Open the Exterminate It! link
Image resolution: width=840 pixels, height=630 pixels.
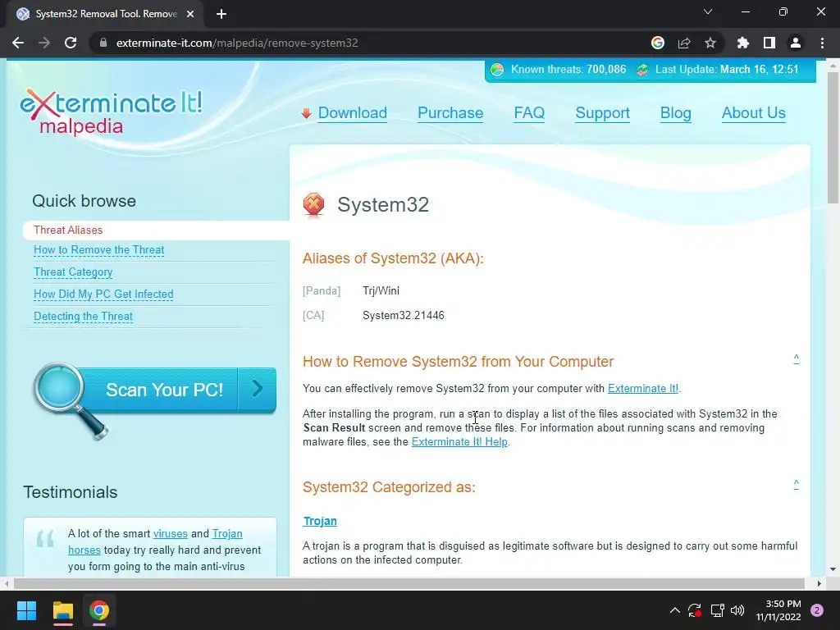643,388
